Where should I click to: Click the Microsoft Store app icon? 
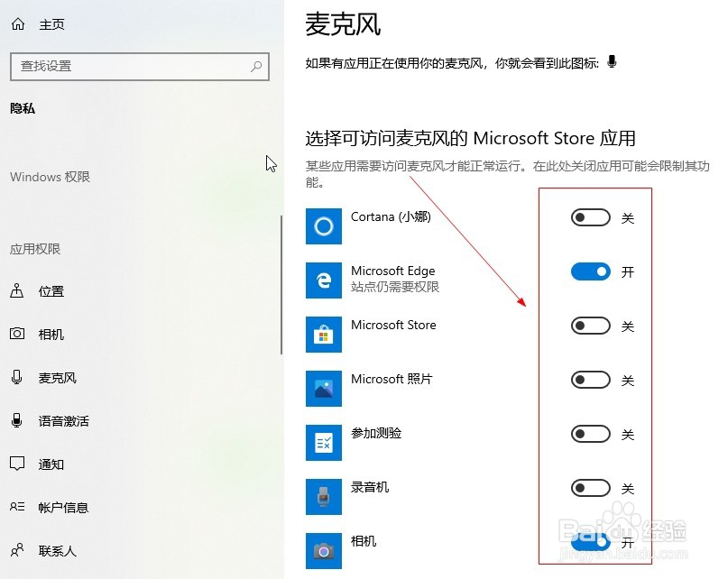[324, 335]
